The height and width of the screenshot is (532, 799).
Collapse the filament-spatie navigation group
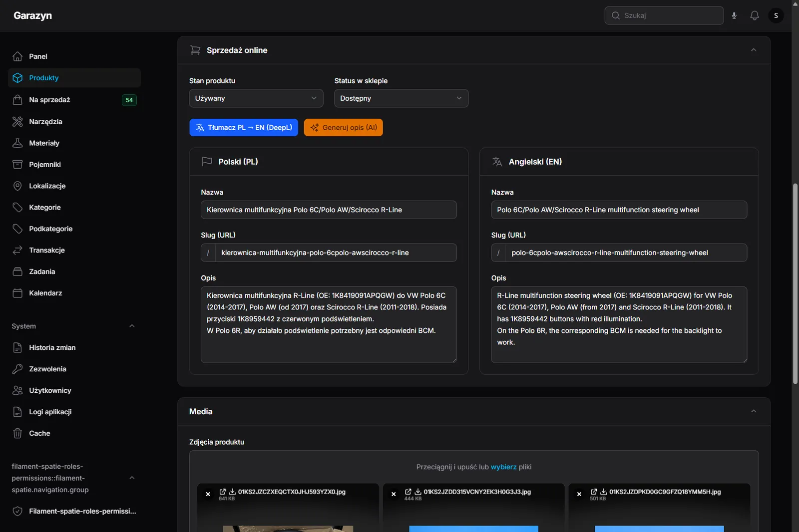coord(132,478)
